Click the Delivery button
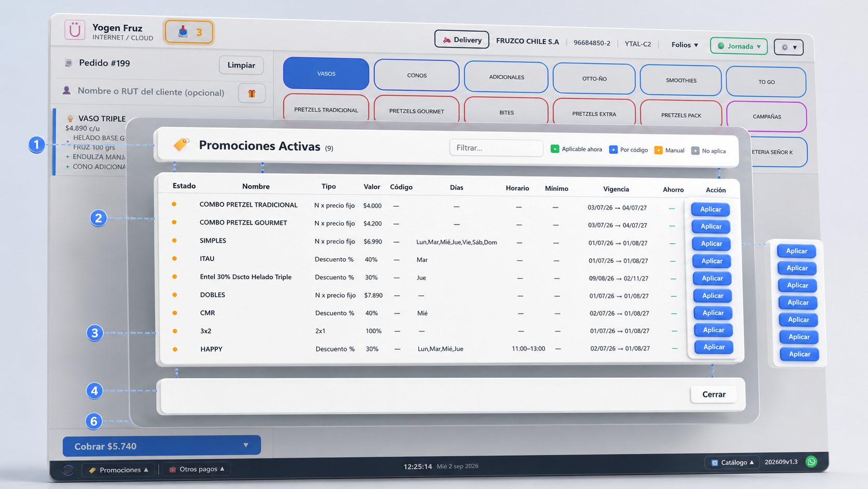 [462, 40]
